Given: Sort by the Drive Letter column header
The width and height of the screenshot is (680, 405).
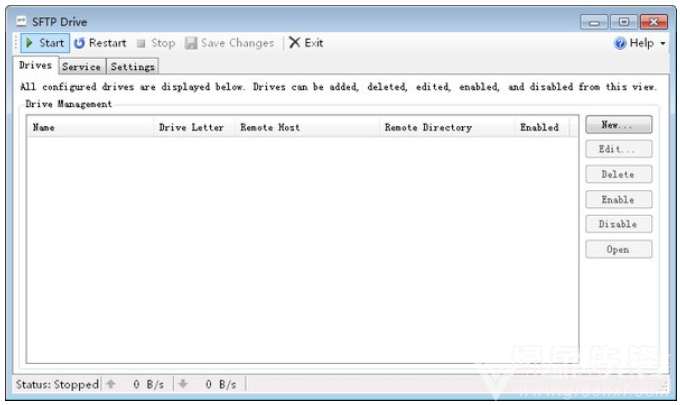Looking at the screenshot, I should [194, 127].
